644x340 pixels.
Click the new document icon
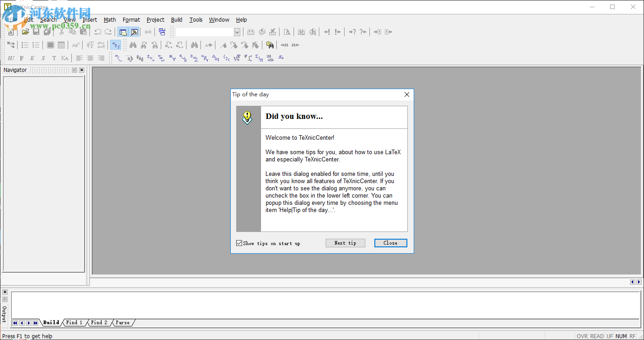point(11,32)
